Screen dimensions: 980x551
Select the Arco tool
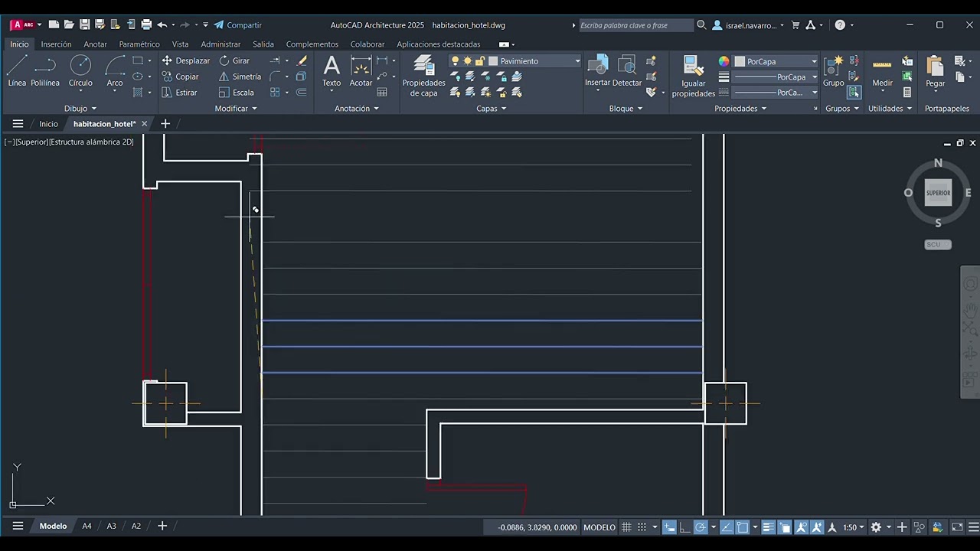(x=115, y=71)
